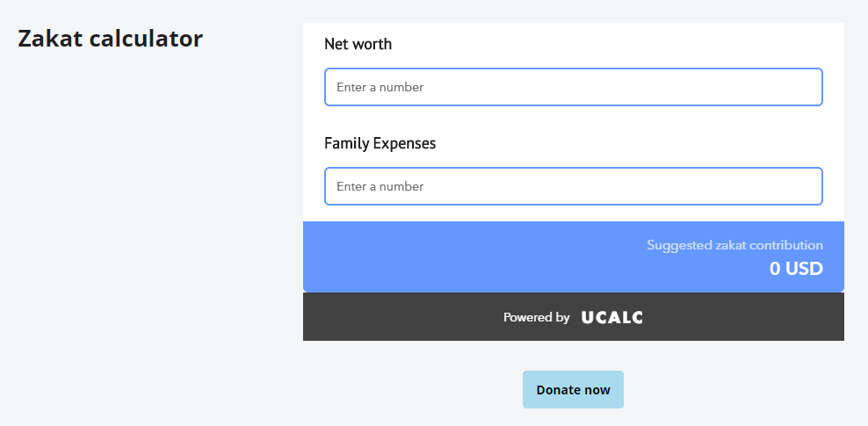Screen dimensions: 868x426
Task: Focus the Family Expenses number field
Action: [574, 186]
